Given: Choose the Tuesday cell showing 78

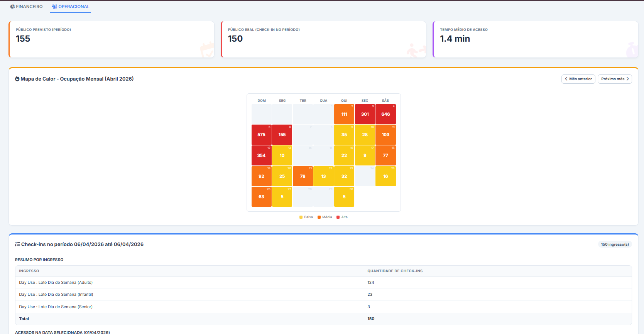Looking at the screenshot, I should 303,176.
